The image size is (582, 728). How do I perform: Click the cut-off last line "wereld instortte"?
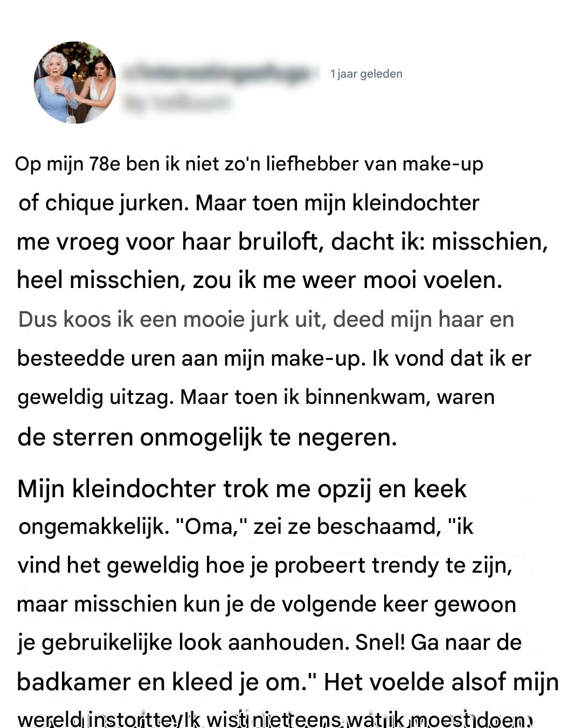click(275, 720)
